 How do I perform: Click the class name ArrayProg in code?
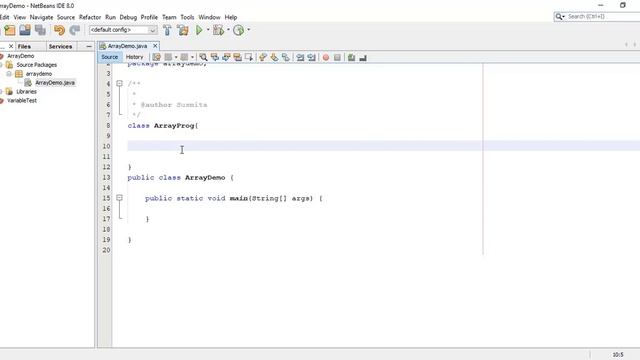pos(174,126)
